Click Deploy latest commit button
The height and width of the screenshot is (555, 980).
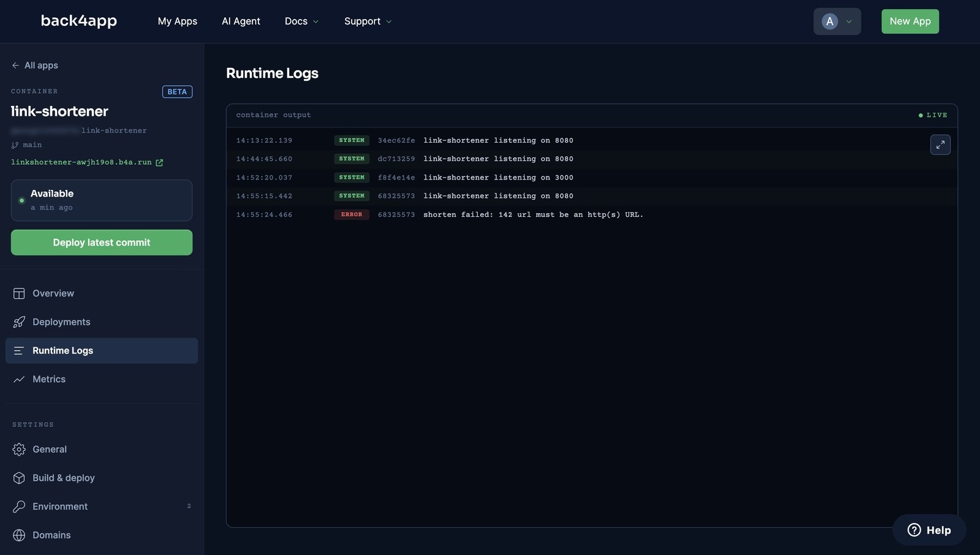pyautogui.click(x=102, y=243)
